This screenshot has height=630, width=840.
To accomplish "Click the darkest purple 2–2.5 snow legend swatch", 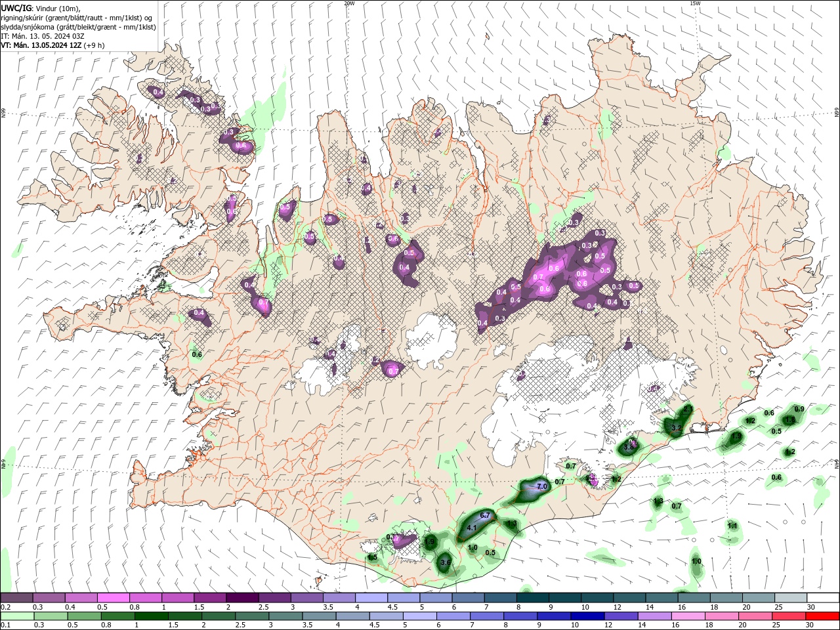I will coord(241,598).
